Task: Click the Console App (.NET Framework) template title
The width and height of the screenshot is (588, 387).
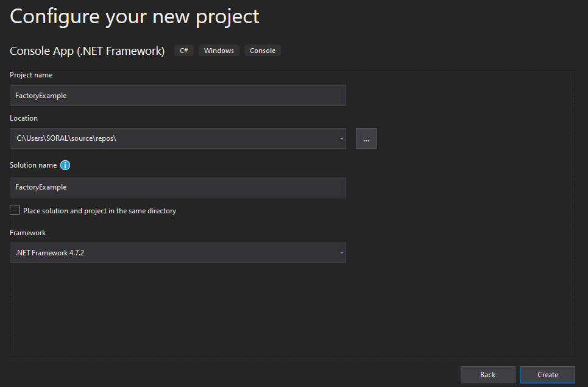Action: 87,51
